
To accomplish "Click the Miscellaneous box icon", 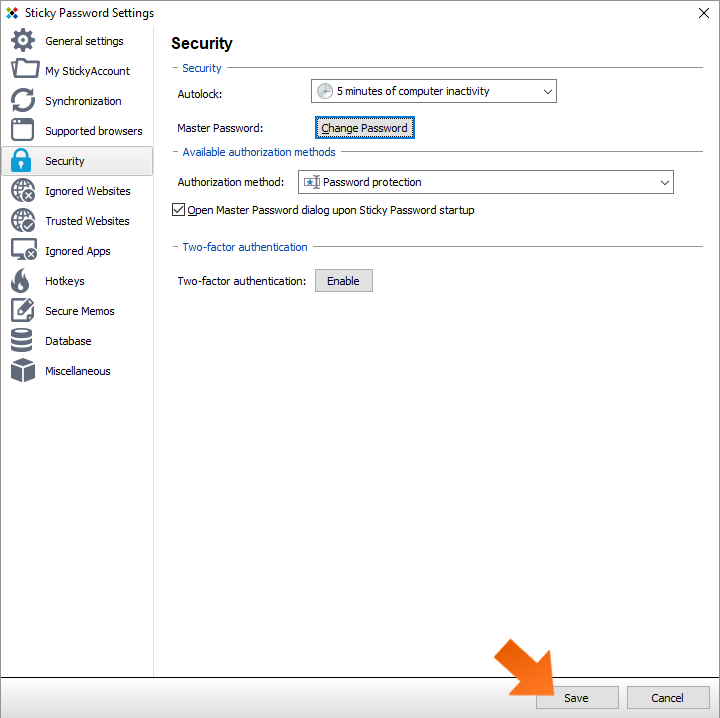I will (23, 370).
